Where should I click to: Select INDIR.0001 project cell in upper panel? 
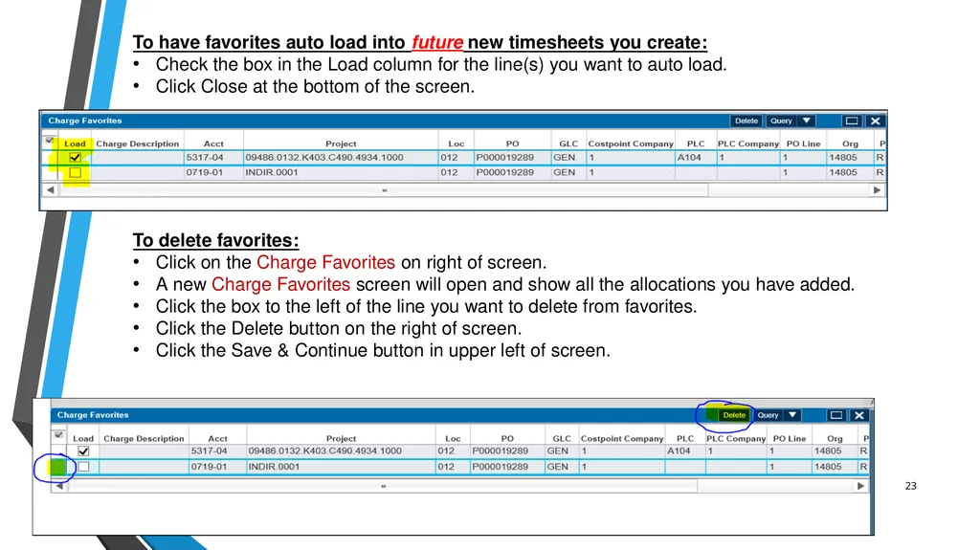tap(341, 172)
